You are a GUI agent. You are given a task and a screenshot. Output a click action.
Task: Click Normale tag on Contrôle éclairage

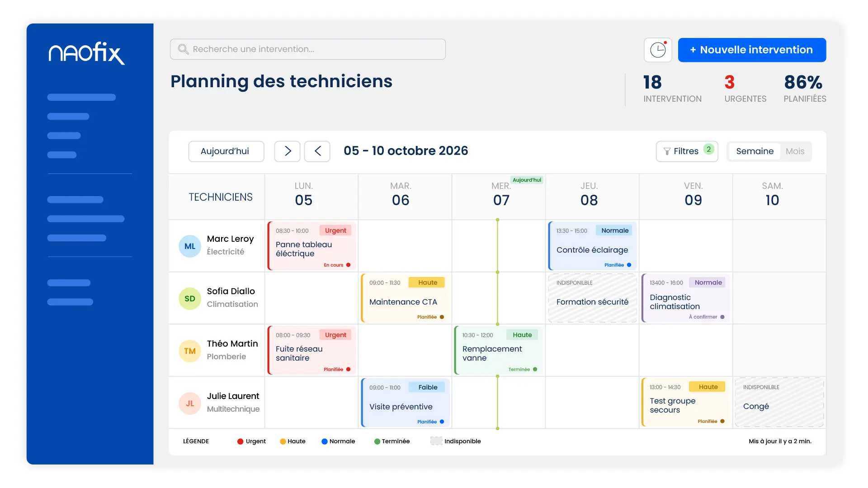click(x=614, y=230)
